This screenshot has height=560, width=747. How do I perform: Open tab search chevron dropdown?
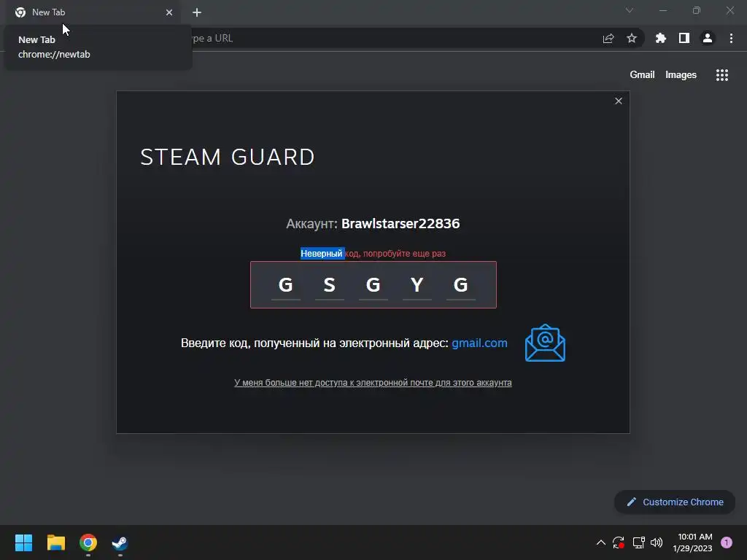[x=630, y=10]
